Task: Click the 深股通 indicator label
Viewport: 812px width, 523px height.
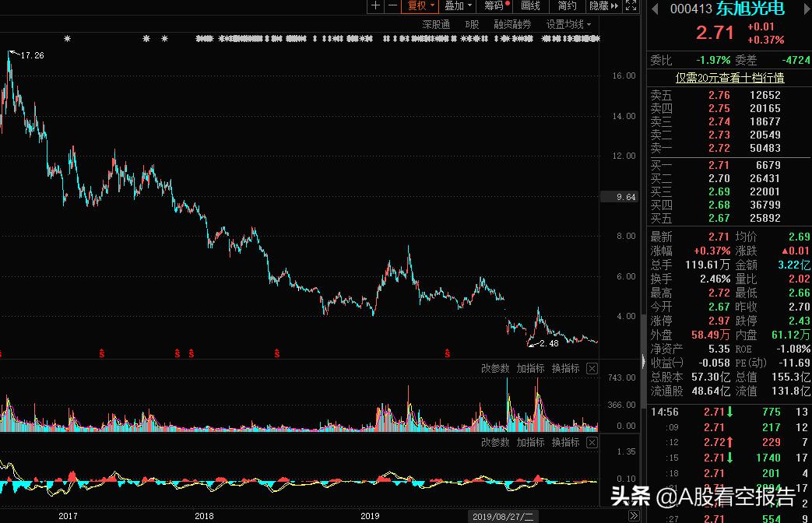Action: click(436, 24)
